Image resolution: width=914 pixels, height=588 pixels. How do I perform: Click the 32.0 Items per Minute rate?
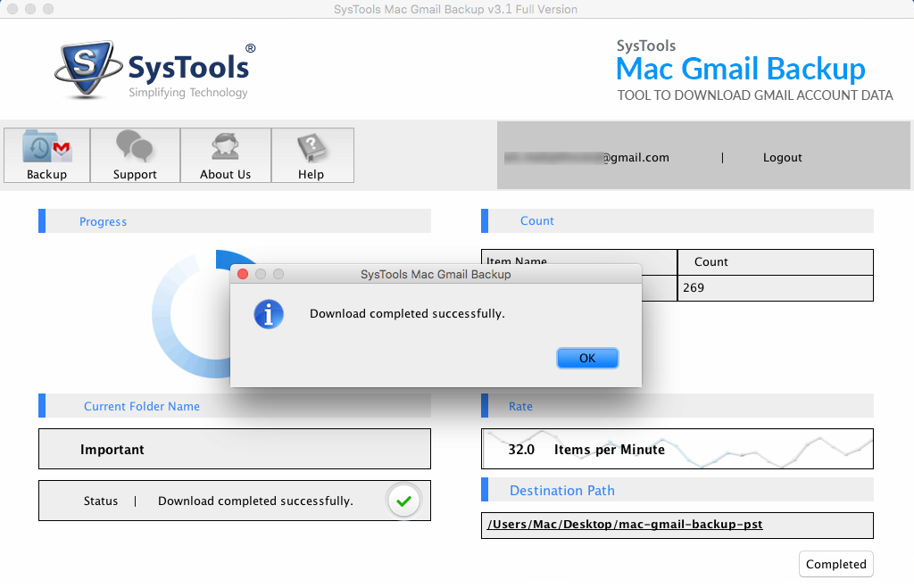click(586, 450)
